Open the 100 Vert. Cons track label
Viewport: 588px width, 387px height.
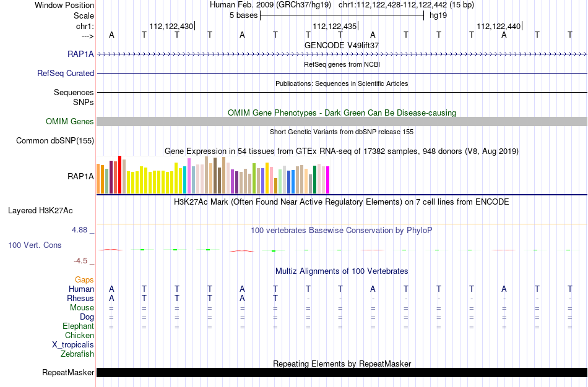pyautogui.click(x=35, y=245)
